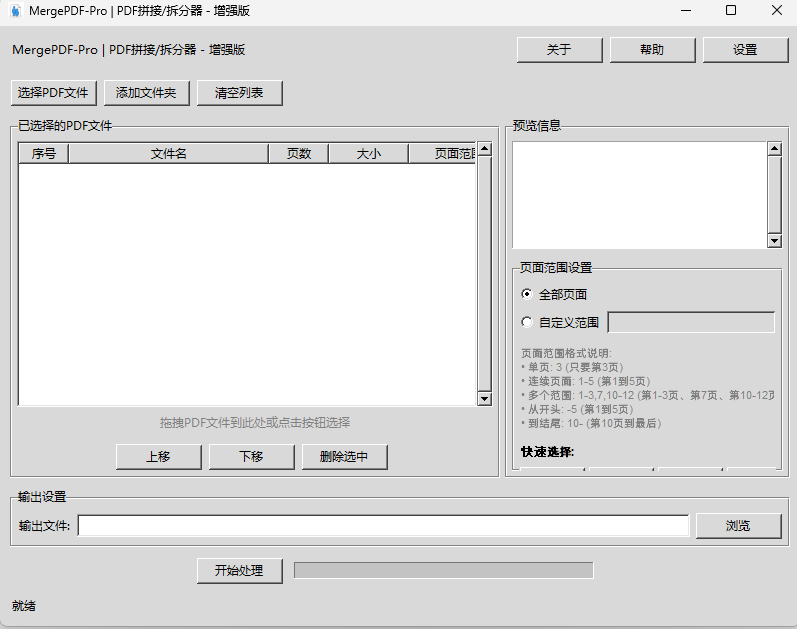797x629 pixels.
Task: Click 选择PDF文件 to pick PDF files
Action: point(53,93)
